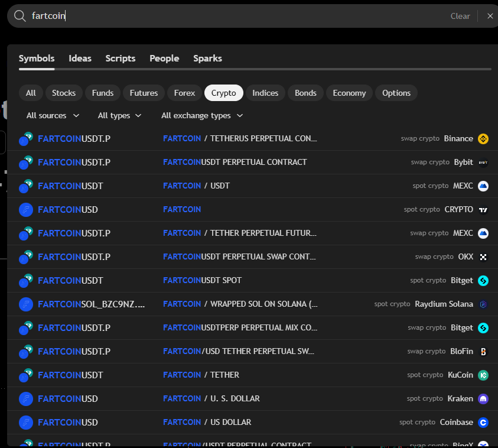Filter results by Futures

(x=144, y=93)
